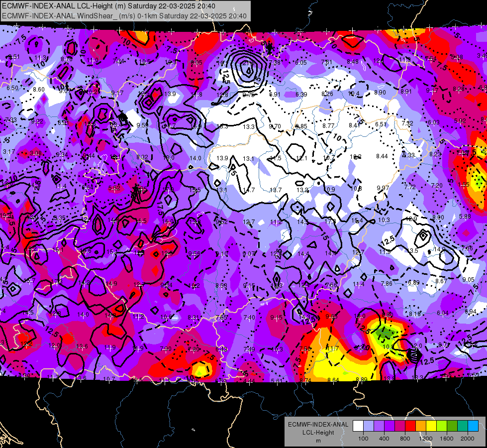Click the map value 3.08
487x448 pixels.
coord(36,153)
